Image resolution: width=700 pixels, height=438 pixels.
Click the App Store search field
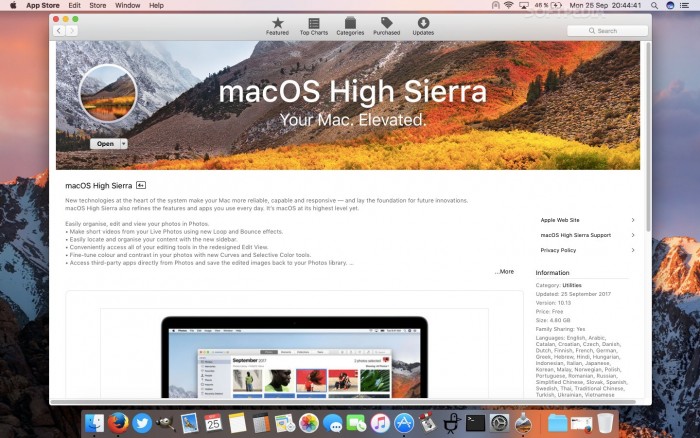tap(607, 31)
